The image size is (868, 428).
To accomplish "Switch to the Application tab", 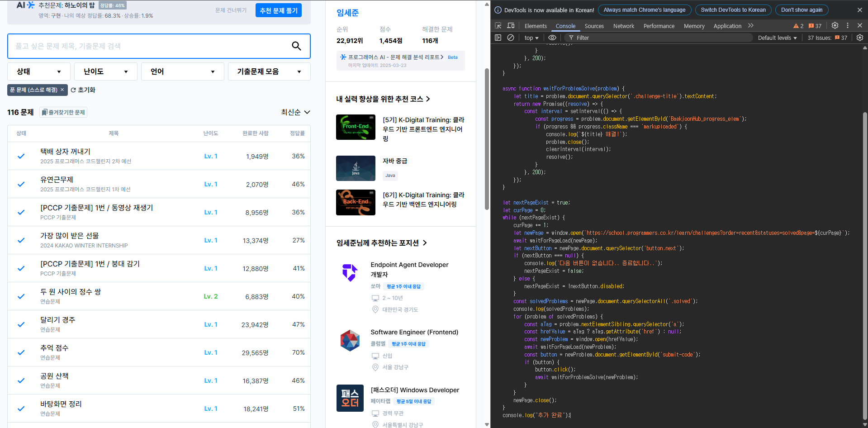I will pyautogui.click(x=727, y=26).
